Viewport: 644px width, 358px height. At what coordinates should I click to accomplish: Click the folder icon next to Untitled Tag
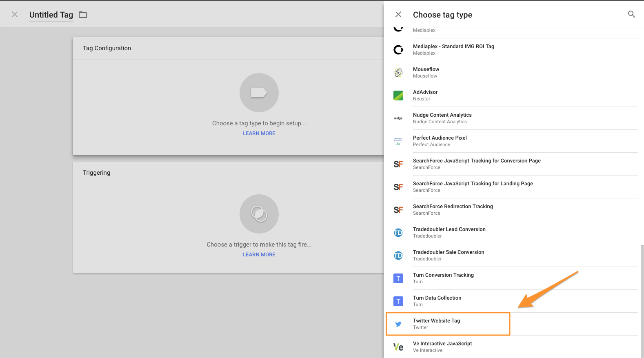83,15
